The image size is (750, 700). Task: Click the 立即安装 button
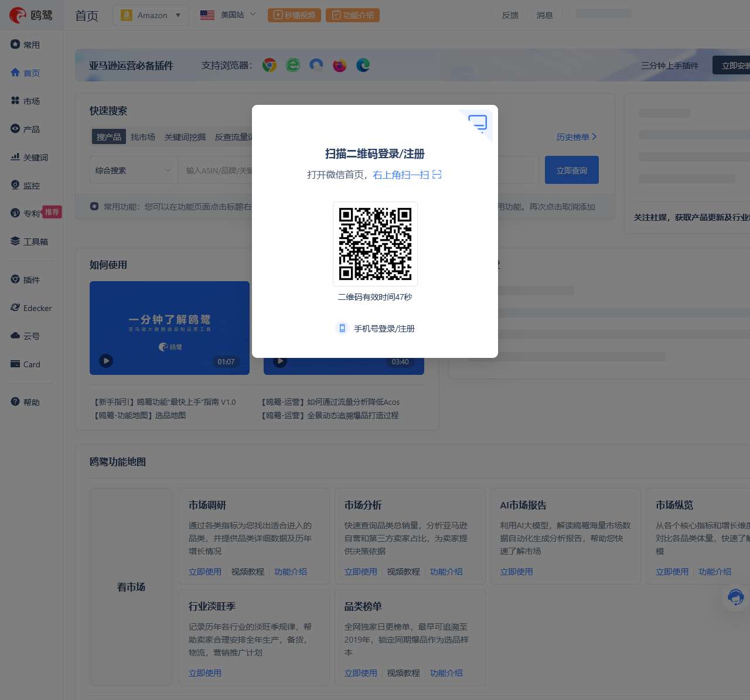(x=732, y=65)
